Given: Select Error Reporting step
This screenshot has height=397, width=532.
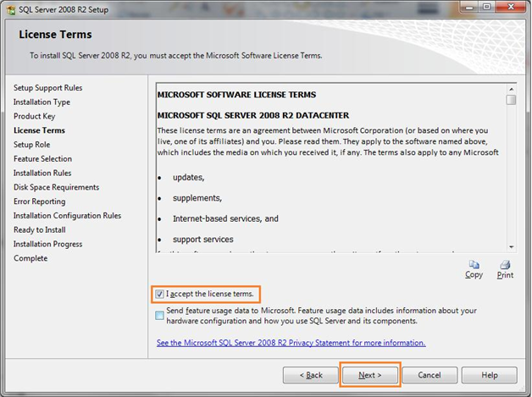Looking at the screenshot, I should pyautogui.click(x=39, y=201).
